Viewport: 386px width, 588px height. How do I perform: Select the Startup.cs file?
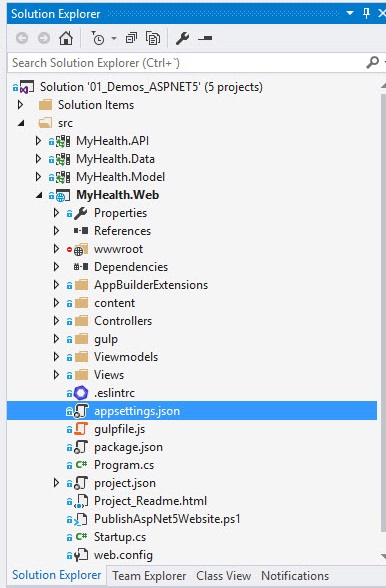[120, 537]
